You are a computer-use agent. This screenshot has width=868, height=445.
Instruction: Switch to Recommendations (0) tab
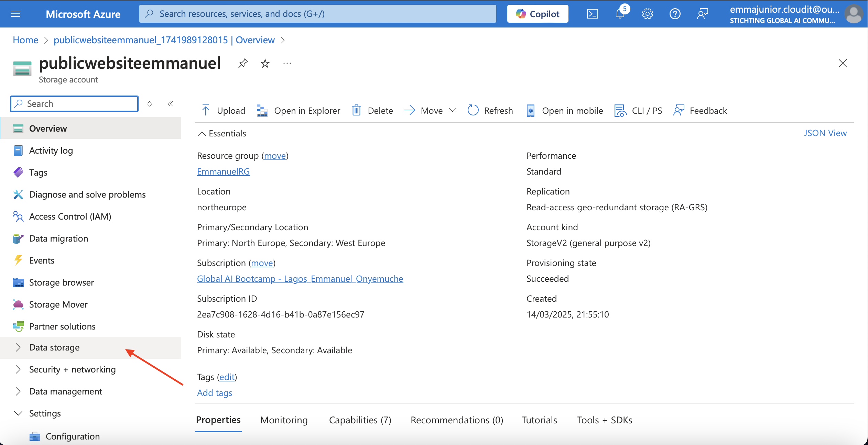[x=457, y=420]
